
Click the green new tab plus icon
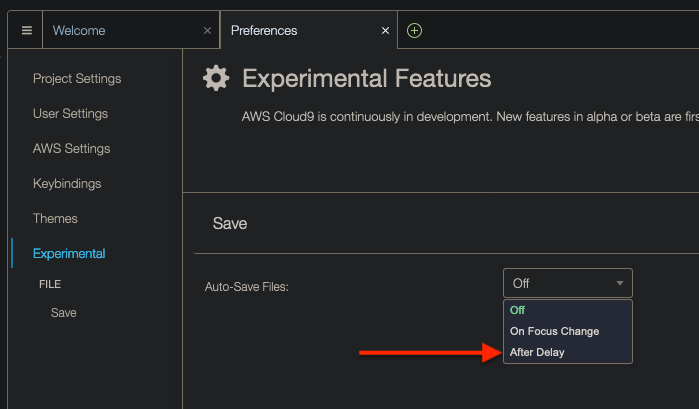click(x=414, y=31)
